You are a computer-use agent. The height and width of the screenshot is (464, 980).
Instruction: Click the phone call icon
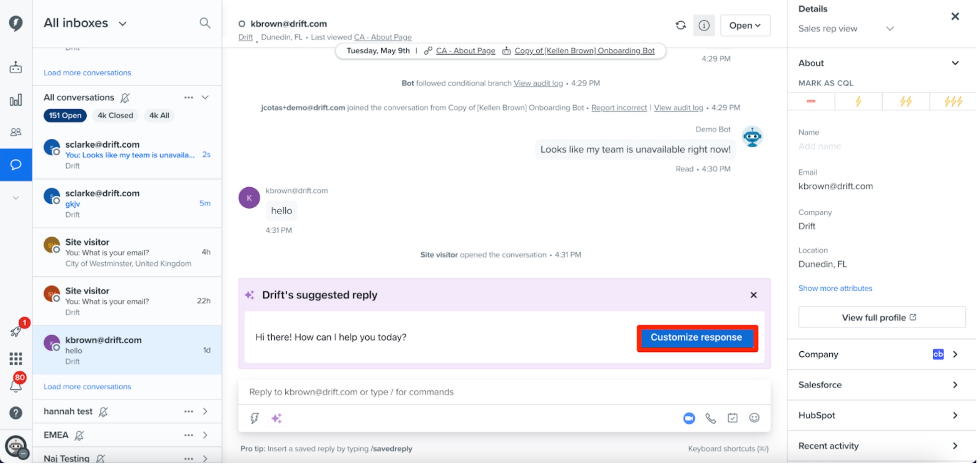click(x=710, y=419)
